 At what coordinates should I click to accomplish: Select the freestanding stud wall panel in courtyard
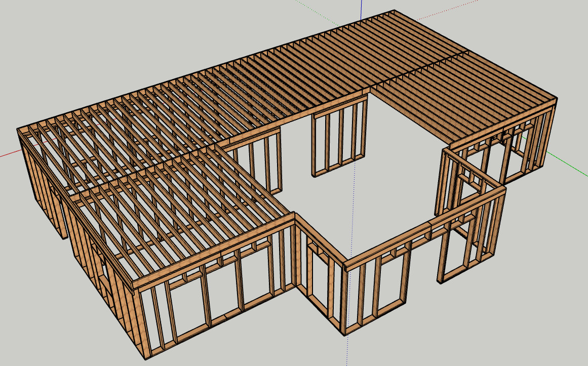[x=339, y=138]
